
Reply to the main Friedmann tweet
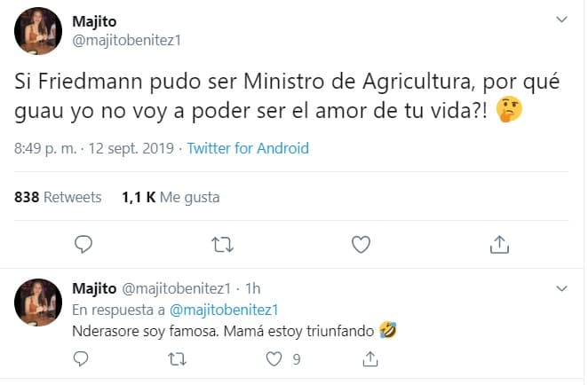click(83, 243)
